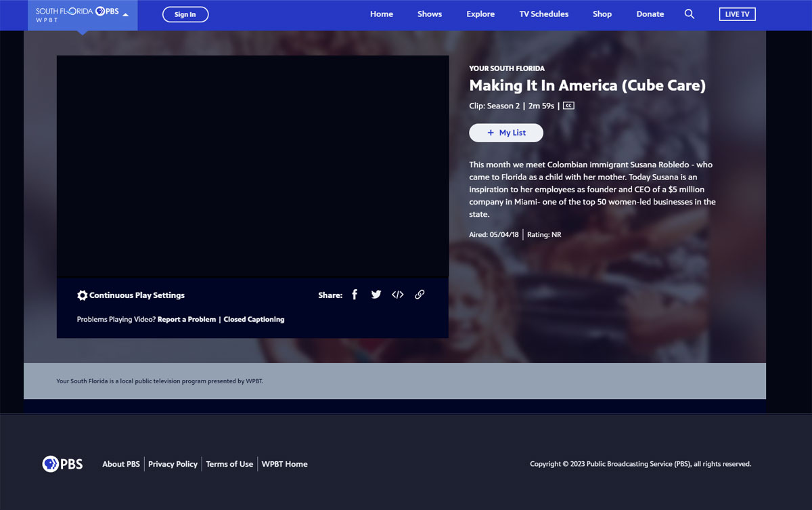Share video on Twitter
The image size is (812, 510).
(376, 295)
